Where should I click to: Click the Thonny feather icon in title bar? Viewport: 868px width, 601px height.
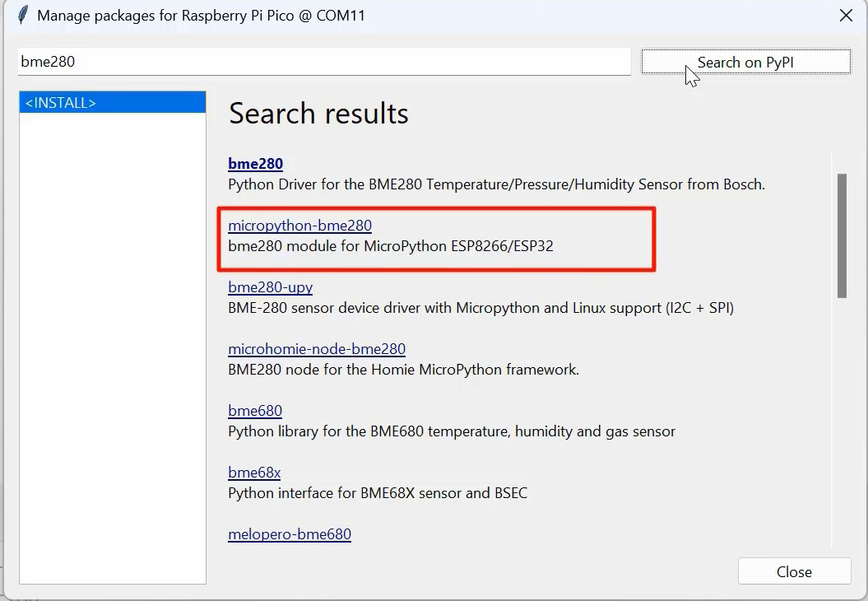(x=23, y=15)
